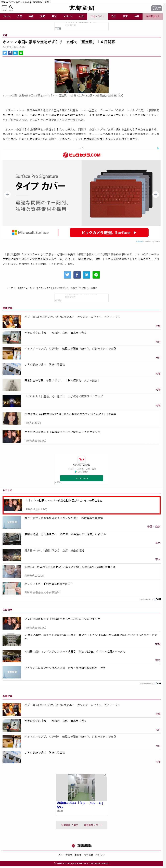Expand 広告 chevron label below Yahoo! JAPAN ad

pyautogui.click(x=58, y=482)
